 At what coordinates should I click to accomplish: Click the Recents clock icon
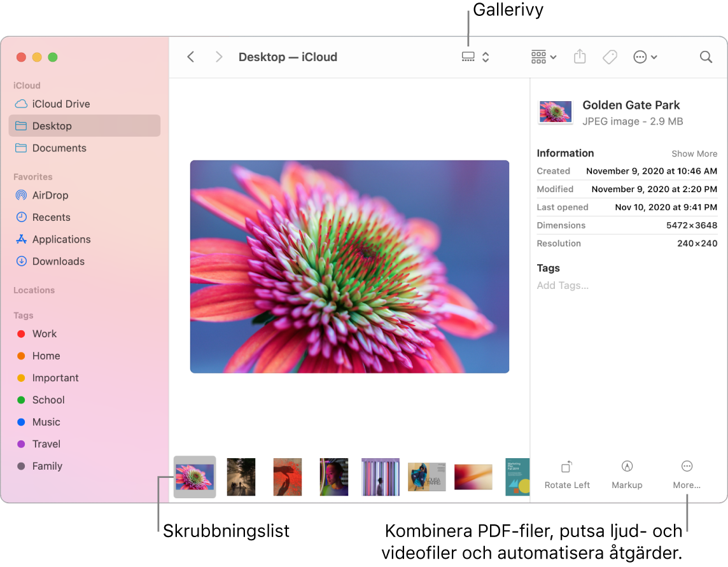[x=21, y=217]
